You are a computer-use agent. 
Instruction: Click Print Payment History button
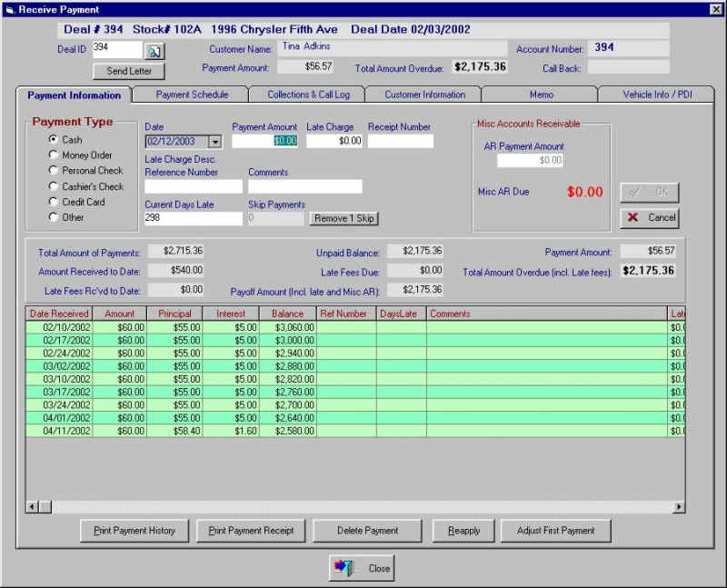point(134,531)
